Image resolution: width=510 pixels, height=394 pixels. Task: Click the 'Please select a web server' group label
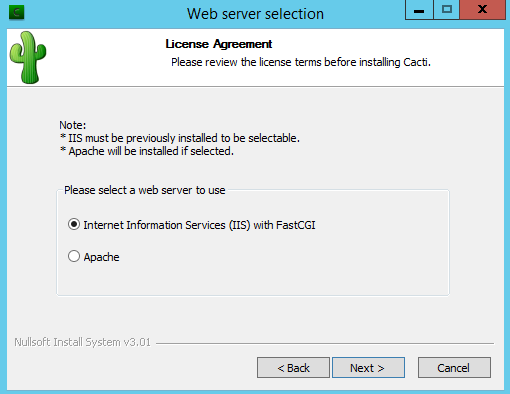pyautogui.click(x=145, y=190)
